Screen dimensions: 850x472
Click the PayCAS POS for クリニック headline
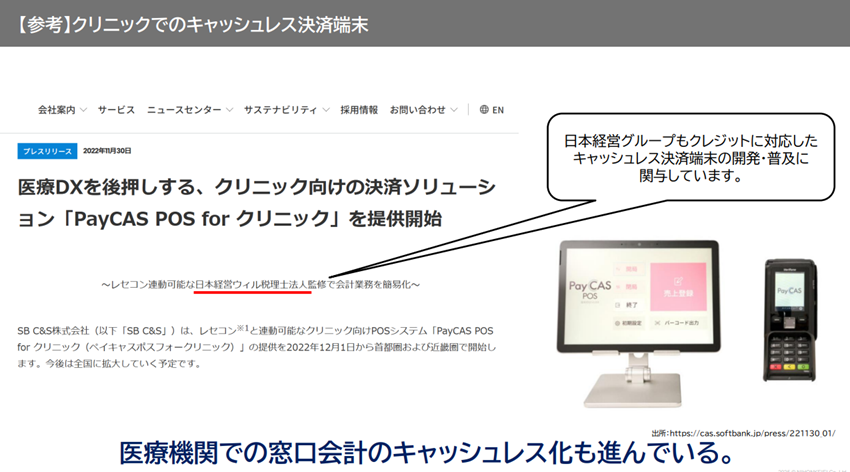pos(256,203)
